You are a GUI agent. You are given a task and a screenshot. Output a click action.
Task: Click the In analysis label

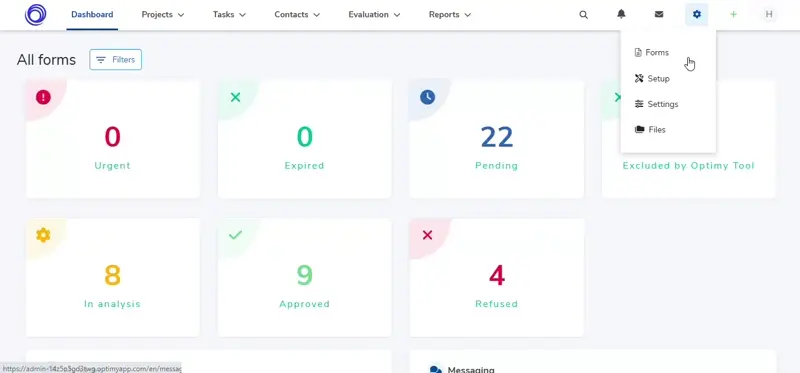point(112,304)
